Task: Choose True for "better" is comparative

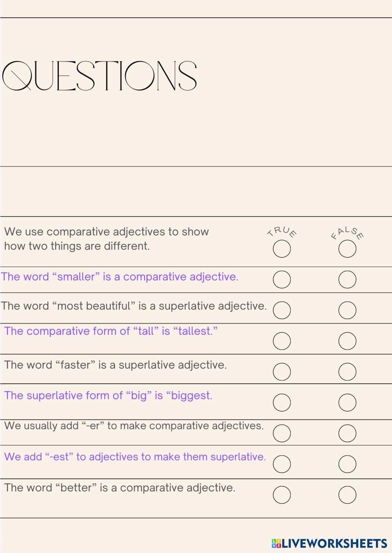Action: pos(281,495)
